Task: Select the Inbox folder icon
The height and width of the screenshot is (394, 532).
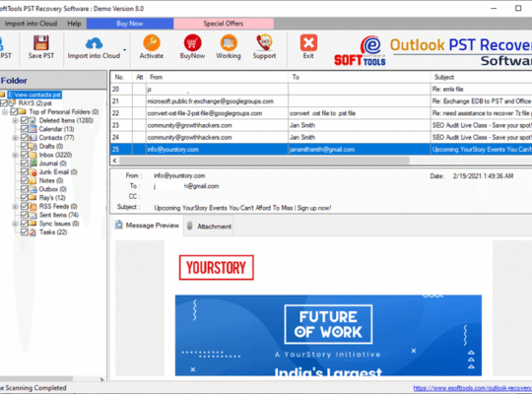Action: pos(33,155)
